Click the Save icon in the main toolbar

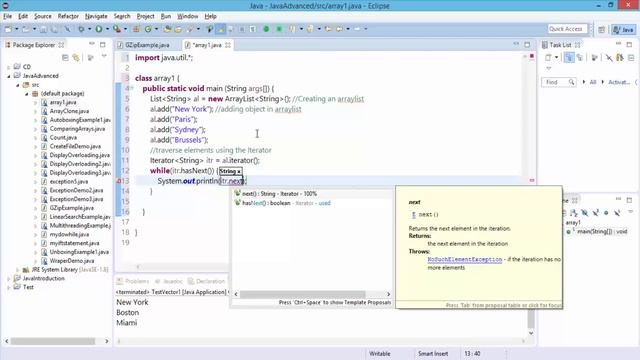[x=43, y=29]
